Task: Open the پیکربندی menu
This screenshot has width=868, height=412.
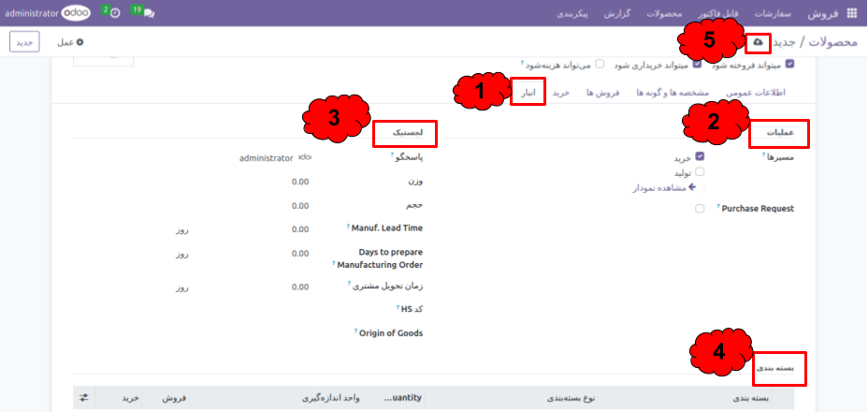Action: pos(571,14)
